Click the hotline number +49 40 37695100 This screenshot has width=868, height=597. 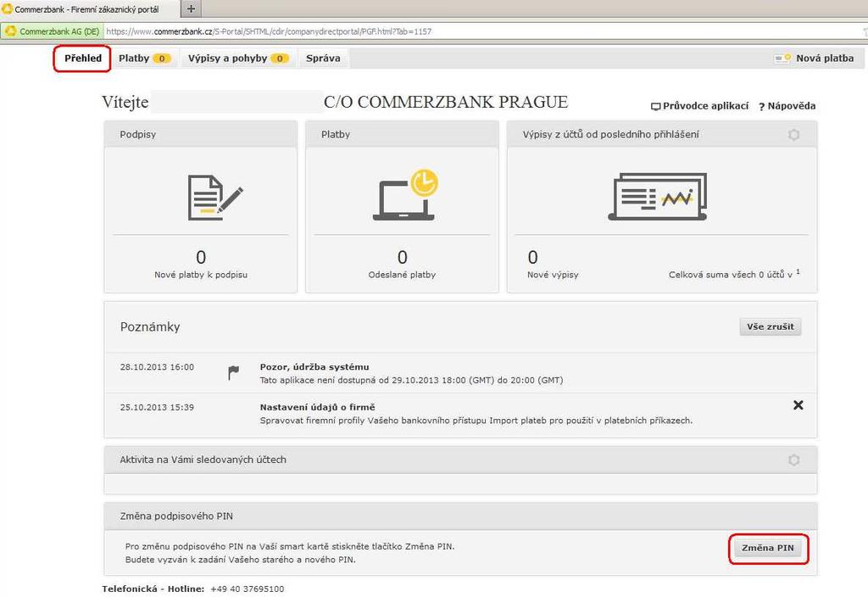pyautogui.click(x=248, y=589)
